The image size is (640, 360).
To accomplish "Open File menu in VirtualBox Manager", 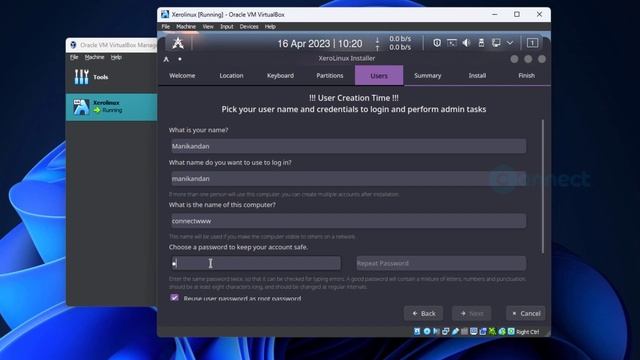I will (x=74, y=57).
